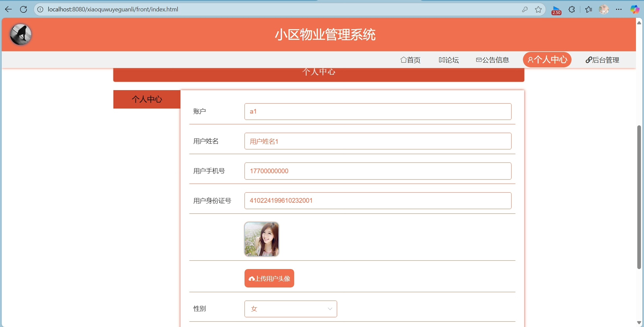Click the 账户 field label
This screenshot has height=327, width=644.
coord(200,111)
